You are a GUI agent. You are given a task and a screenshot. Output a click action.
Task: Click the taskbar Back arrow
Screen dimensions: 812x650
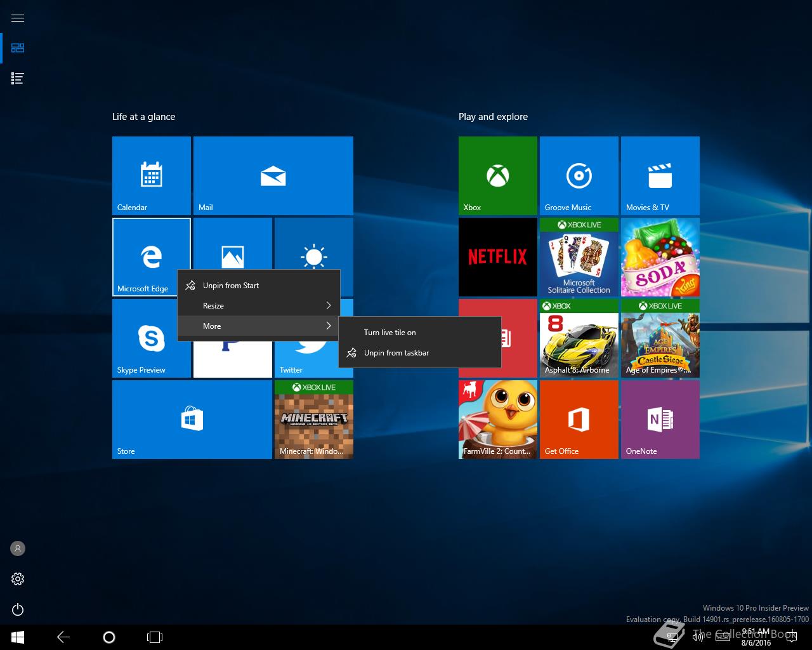point(63,637)
